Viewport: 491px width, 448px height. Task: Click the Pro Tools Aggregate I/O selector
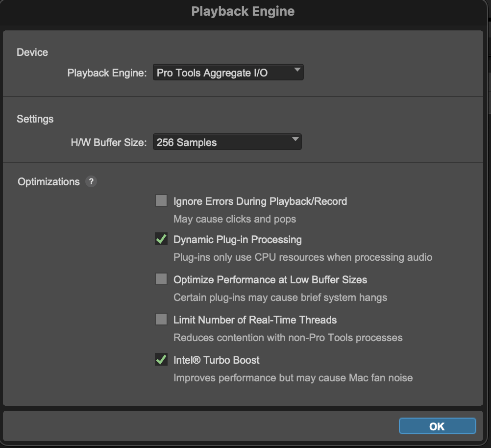[x=228, y=72]
